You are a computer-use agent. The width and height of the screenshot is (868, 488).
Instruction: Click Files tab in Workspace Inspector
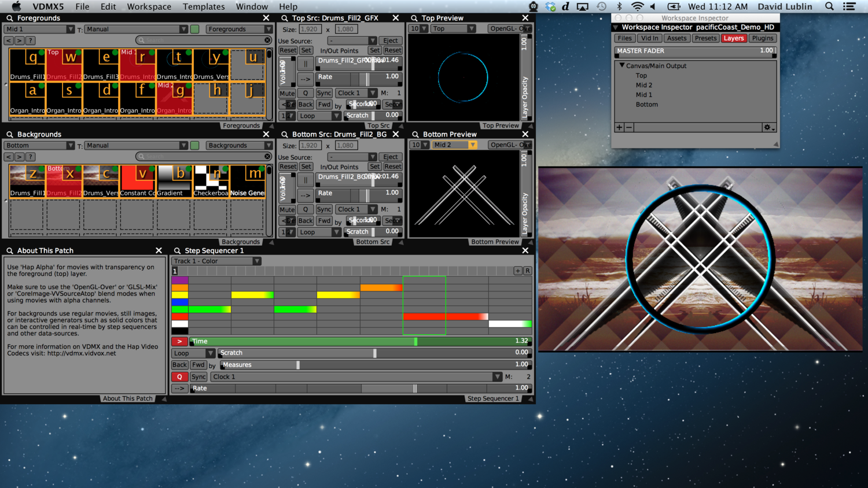click(624, 39)
